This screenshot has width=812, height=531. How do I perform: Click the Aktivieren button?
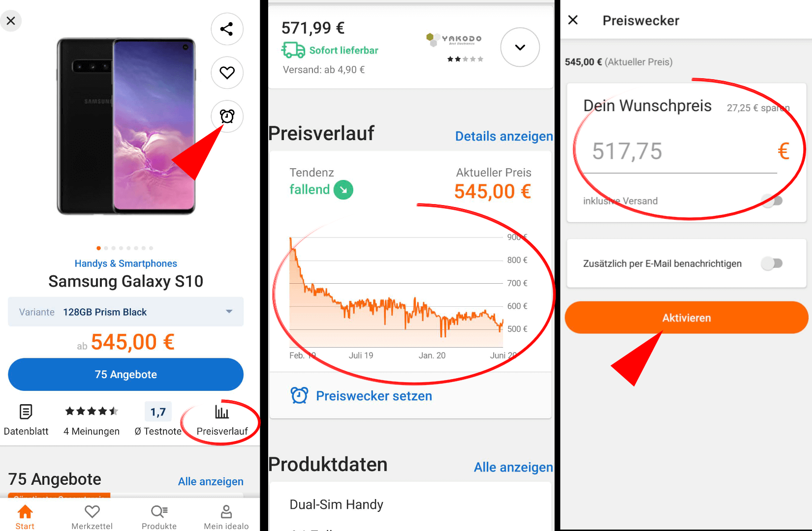687,318
